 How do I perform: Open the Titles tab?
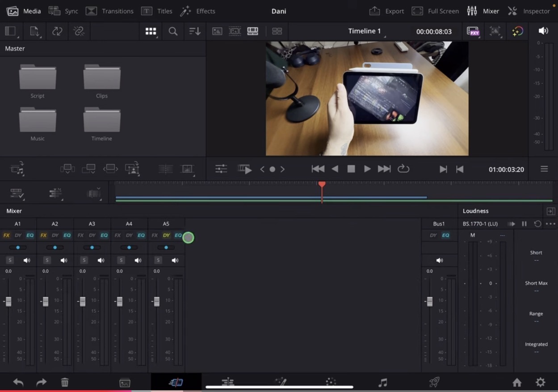point(157,11)
